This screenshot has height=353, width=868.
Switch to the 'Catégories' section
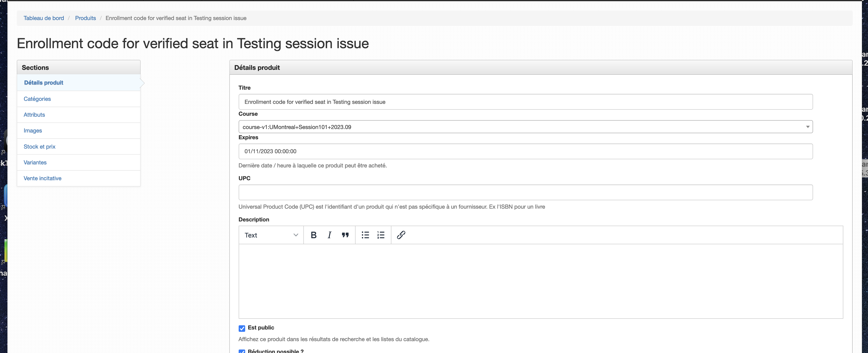37,99
